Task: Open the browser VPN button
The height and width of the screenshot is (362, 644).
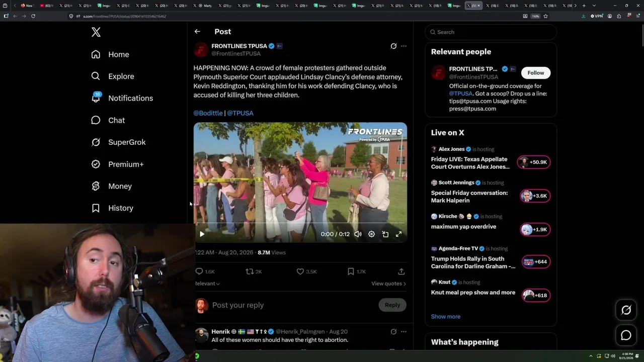Action: click(596, 16)
